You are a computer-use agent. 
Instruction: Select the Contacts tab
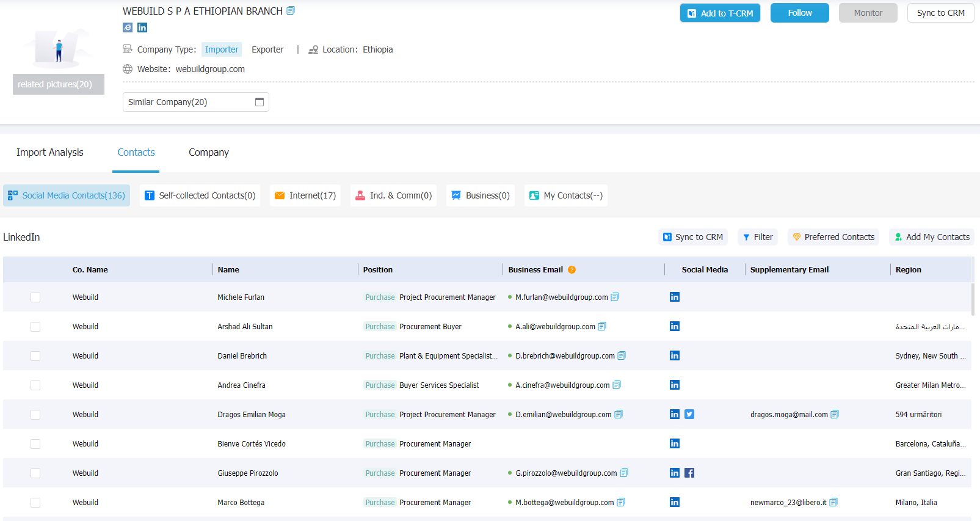tap(136, 152)
